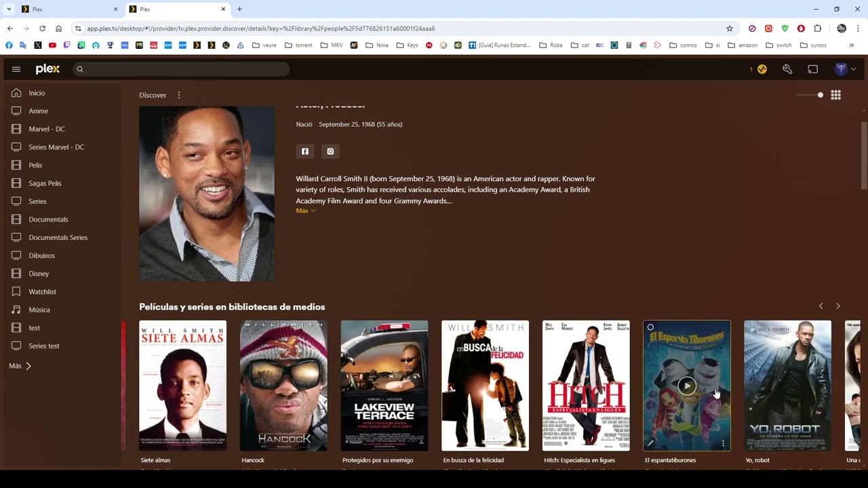Open the comics bookmarks folder

click(683, 45)
